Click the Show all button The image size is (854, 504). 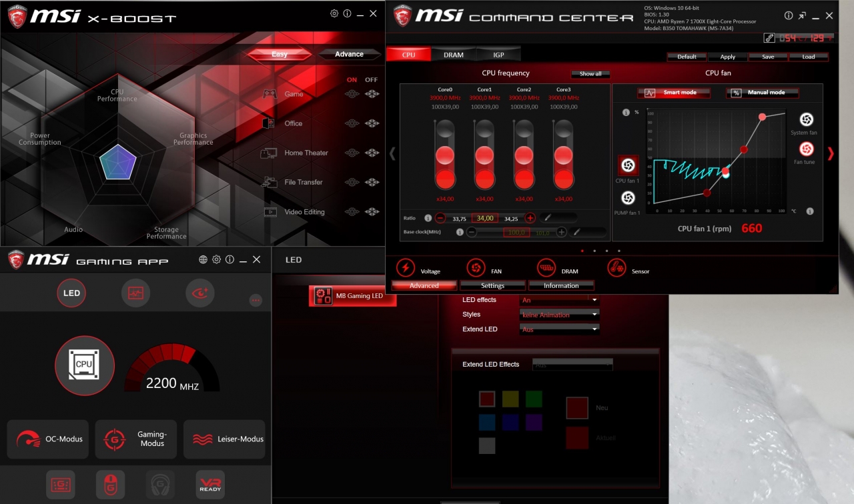[590, 74]
